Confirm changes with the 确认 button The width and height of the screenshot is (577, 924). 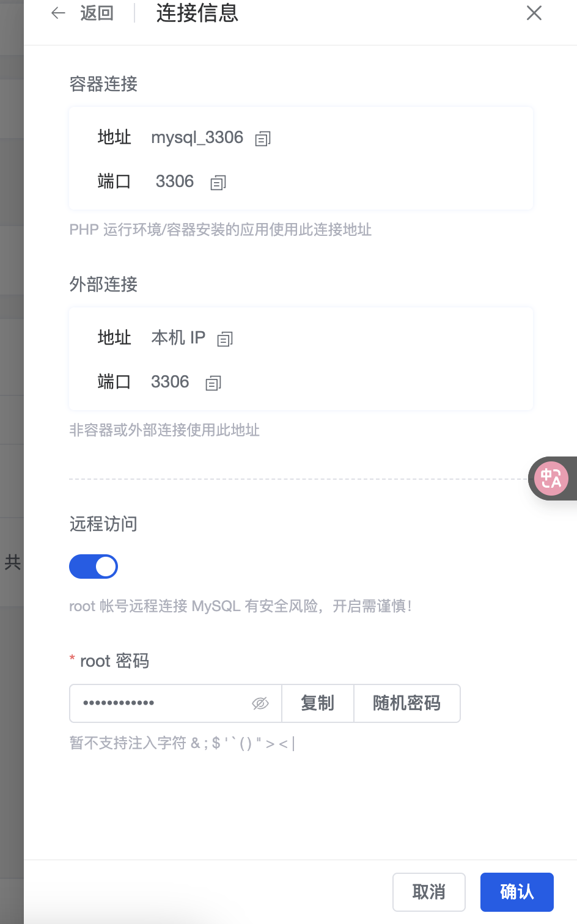pos(517,892)
